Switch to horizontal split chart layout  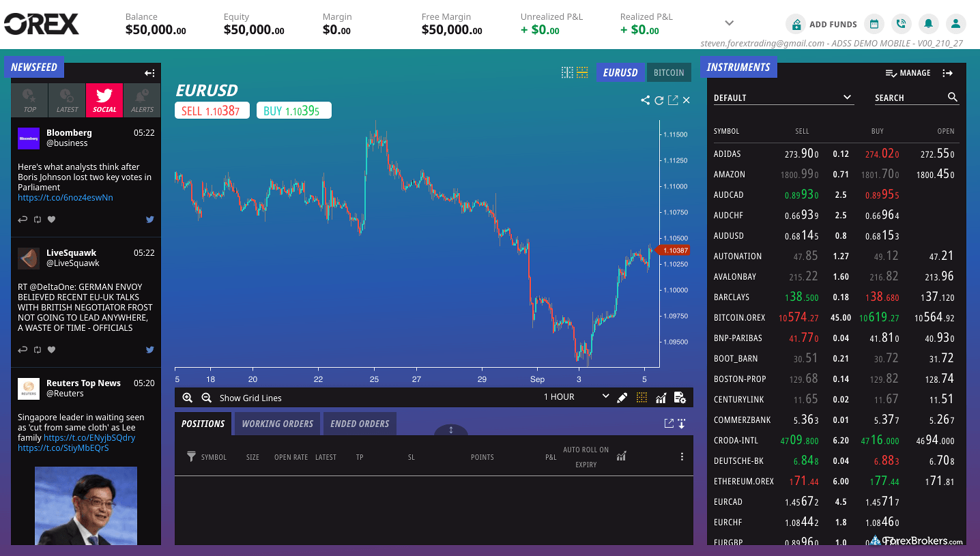click(582, 72)
